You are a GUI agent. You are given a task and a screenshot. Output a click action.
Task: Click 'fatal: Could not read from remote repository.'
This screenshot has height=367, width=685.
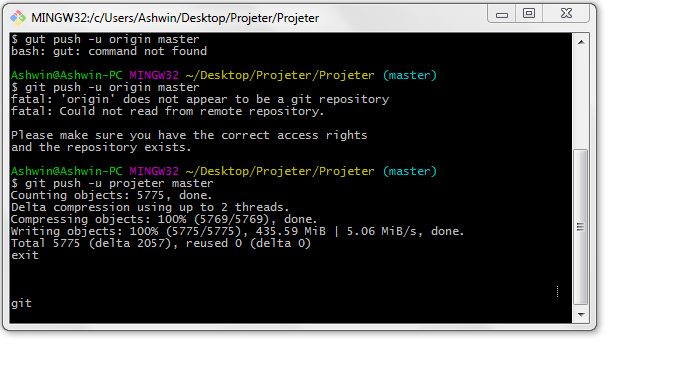click(x=167, y=111)
